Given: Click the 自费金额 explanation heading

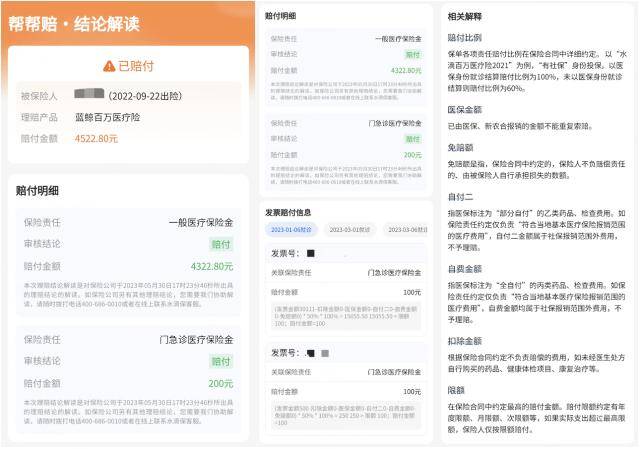Looking at the screenshot, I should (463, 269).
